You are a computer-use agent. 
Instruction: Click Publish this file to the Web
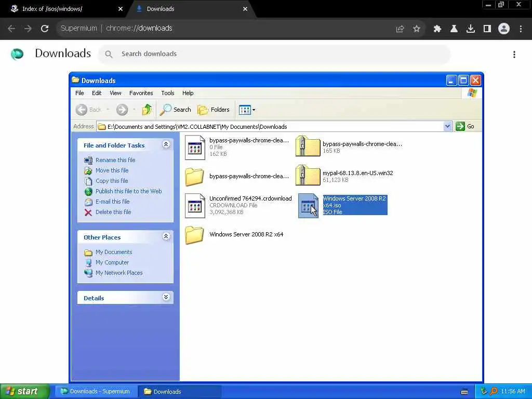(x=129, y=191)
